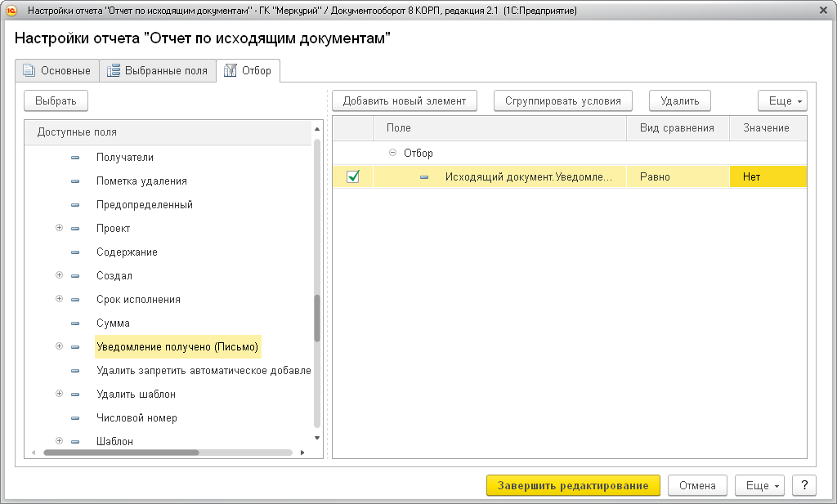
Task: Click the fields icon on Выбранные поля tab
Action: (x=113, y=70)
